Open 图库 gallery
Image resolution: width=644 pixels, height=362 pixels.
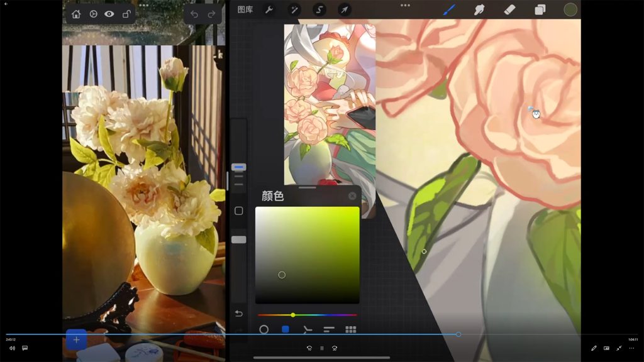pyautogui.click(x=245, y=10)
